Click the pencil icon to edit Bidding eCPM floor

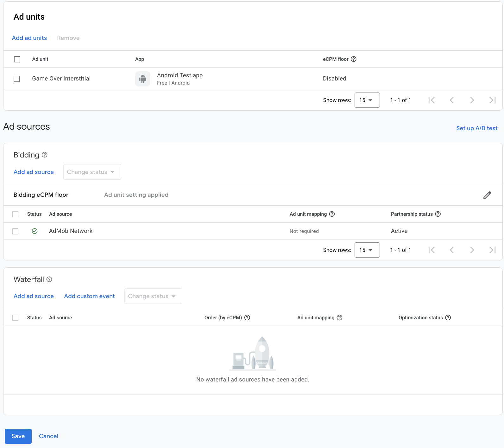click(487, 195)
